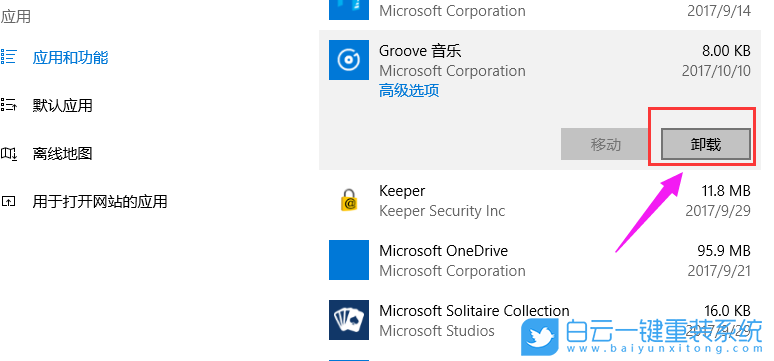The width and height of the screenshot is (774, 361).
Task: Click the 应用和功能 list icon
Action: point(8,57)
